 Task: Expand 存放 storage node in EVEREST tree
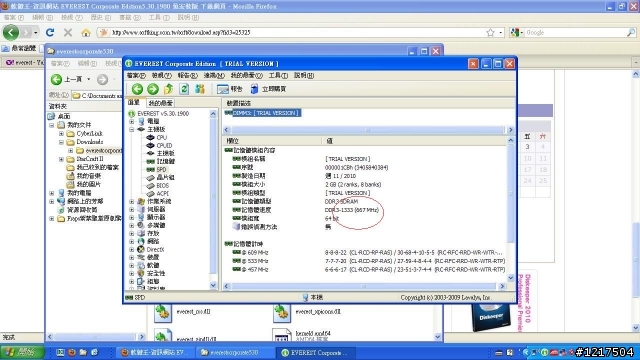click(132, 233)
